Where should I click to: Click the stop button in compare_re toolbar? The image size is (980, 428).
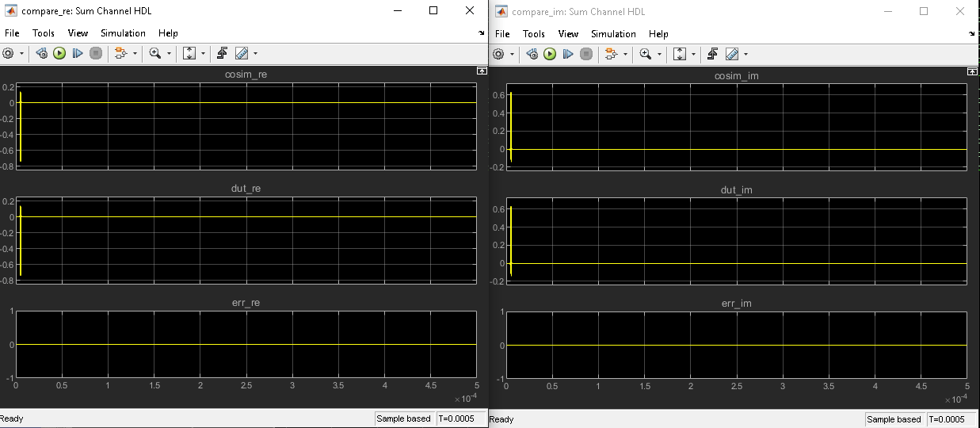pos(96,53)
